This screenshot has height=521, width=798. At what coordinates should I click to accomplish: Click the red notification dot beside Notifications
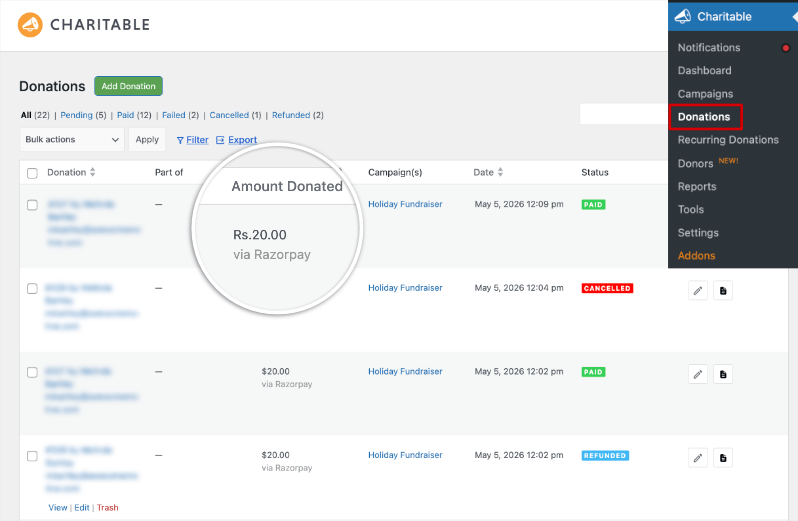pos(786,48)
